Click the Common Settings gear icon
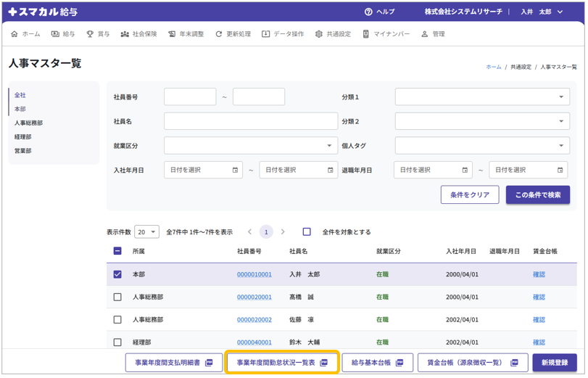The image size is (588, 378). 318,34
